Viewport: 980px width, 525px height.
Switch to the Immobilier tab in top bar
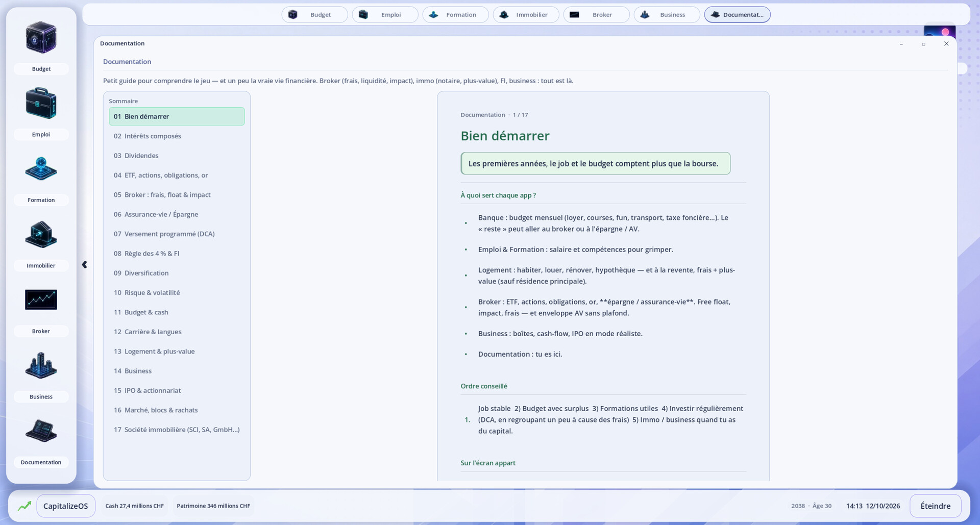pos(526,15)
